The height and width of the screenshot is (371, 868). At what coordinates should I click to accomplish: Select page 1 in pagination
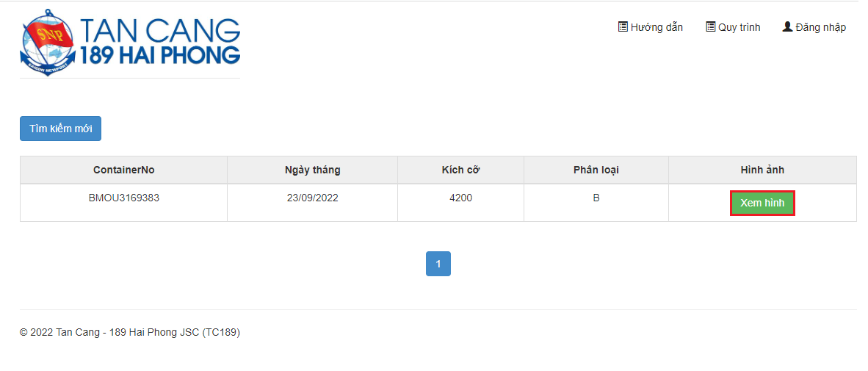pyautogui.click(x=438, y=264)
